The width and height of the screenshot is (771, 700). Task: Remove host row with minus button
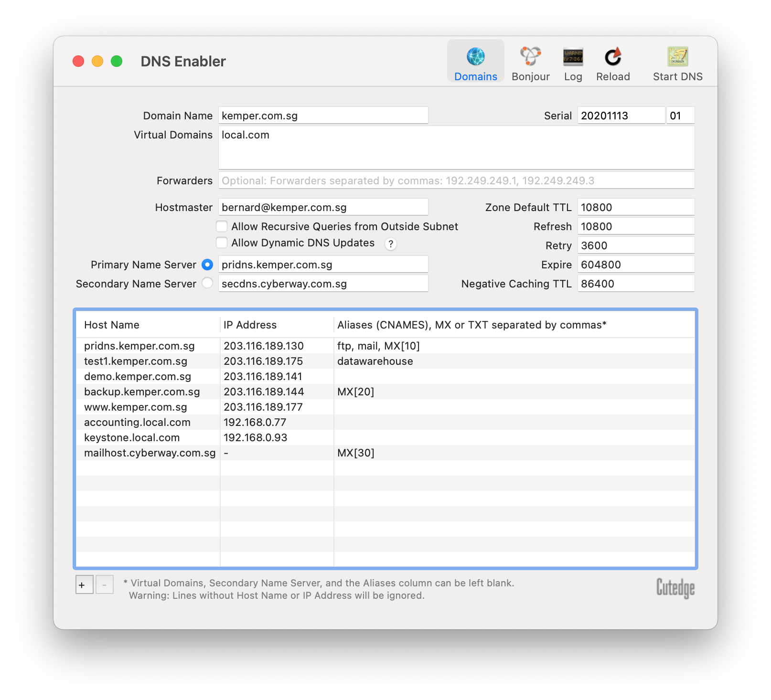click(x=104, y=585)
